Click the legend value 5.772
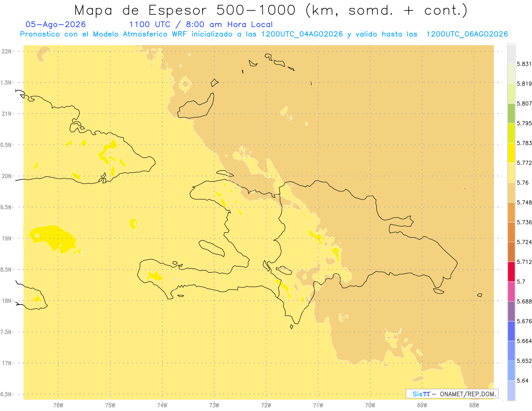 (x=524, y=163)
